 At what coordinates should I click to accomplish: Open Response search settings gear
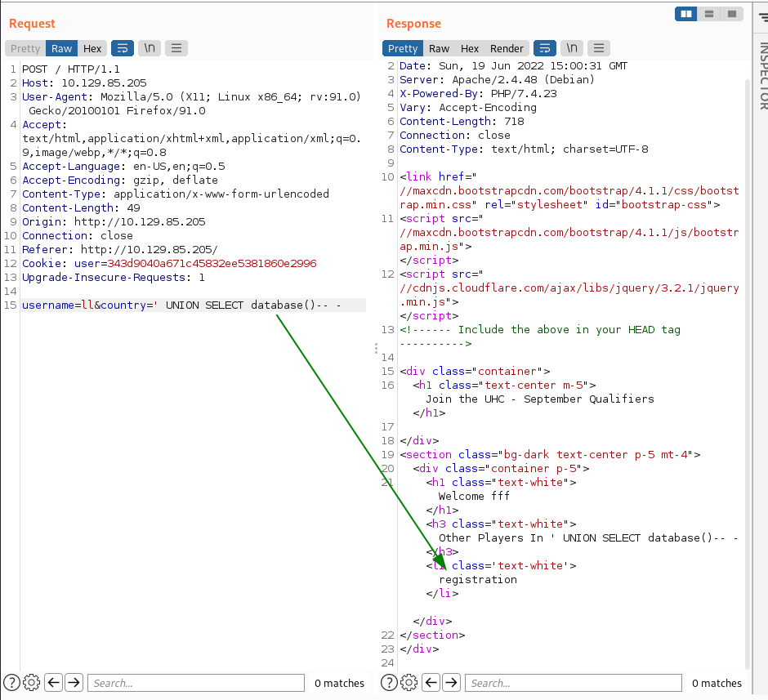click(x=409, y=682)
